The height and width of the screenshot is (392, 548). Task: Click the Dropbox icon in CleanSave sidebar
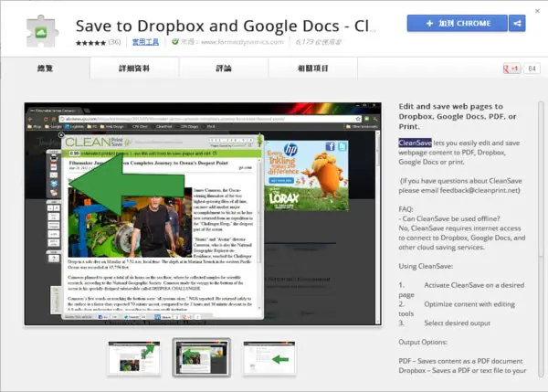coord(54,184)
